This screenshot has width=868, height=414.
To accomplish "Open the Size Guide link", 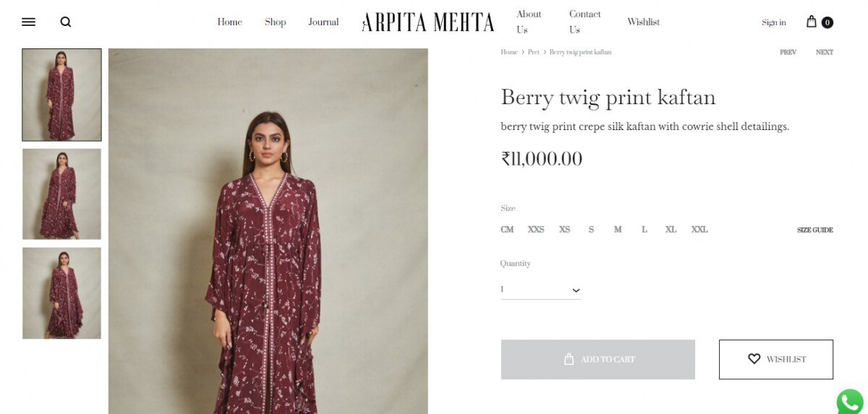I will (x=814, y=230).
